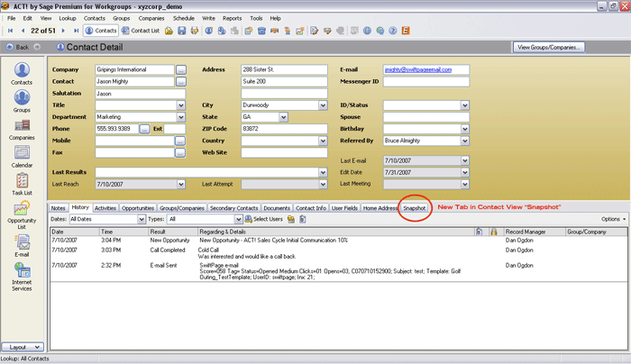This screenshot has width=631, height=364.
Task: Click the Help question mark toolbar icon
Action: [x=393, y=31]
